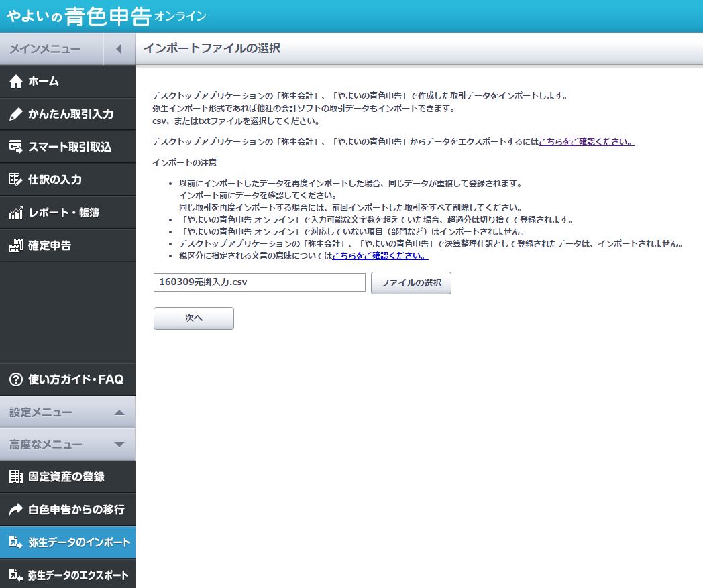The width and height of the screenshot is (703, 588).
Task: Click the 設定メニュー label text
Action: click(x=41, y=412)
